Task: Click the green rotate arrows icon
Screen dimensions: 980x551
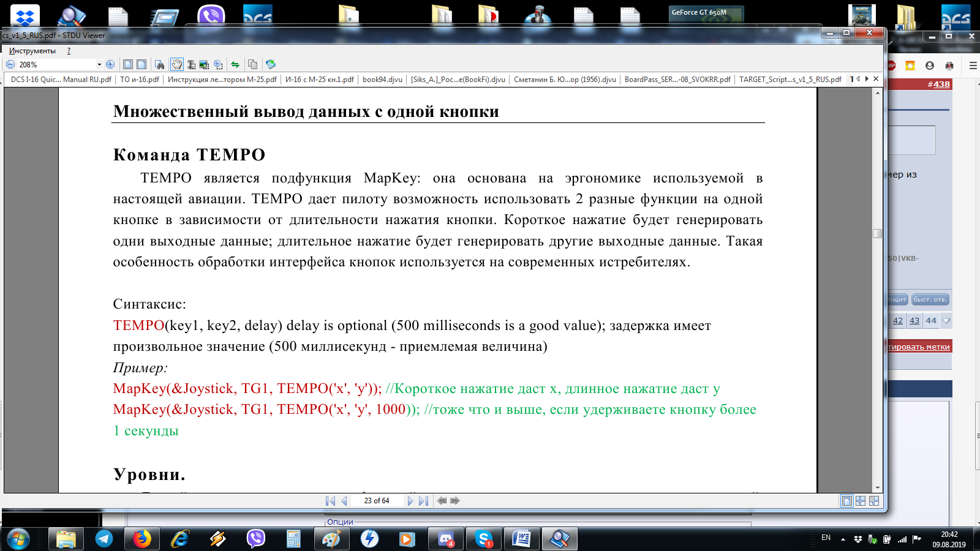Action: (235, 64)
